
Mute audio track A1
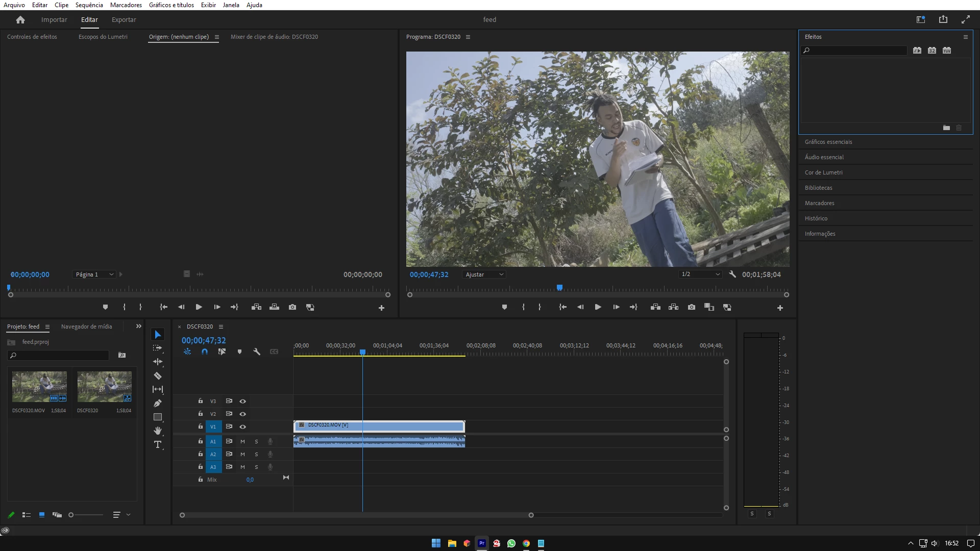[242, 442]
